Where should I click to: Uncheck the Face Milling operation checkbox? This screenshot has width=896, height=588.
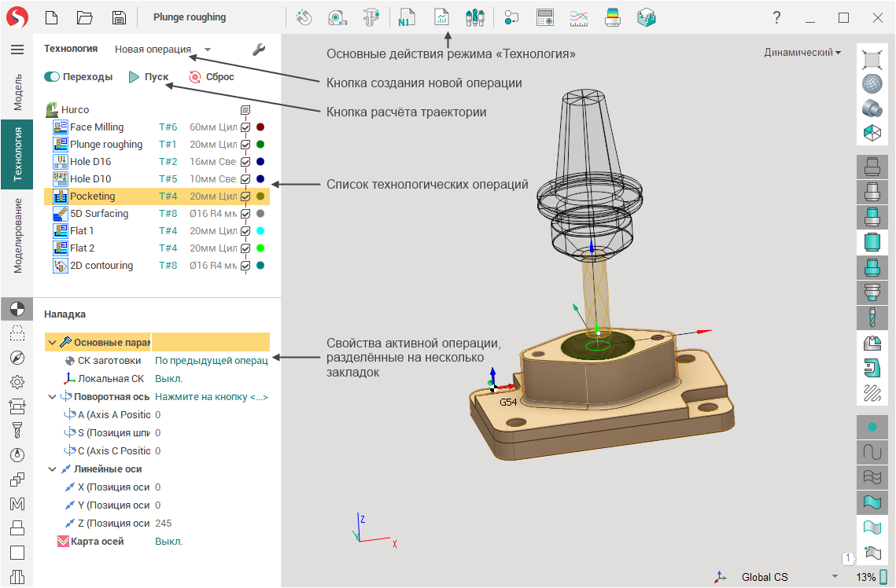245,127
